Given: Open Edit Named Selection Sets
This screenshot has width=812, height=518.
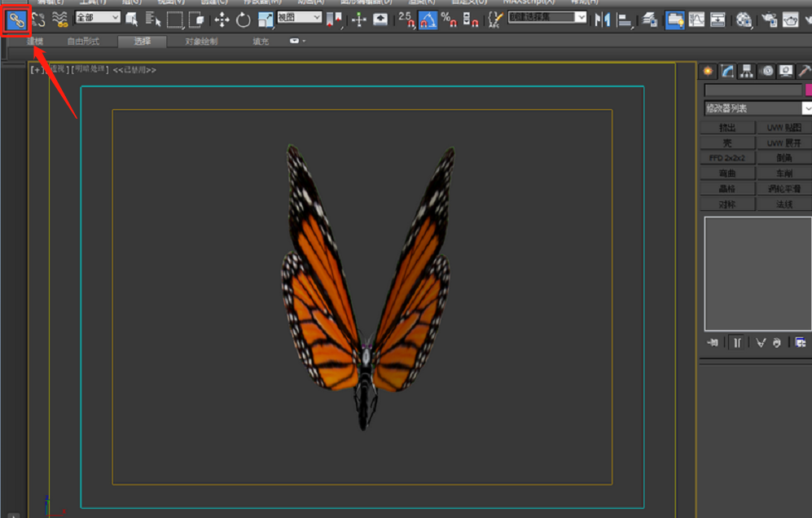Looking at the screenshot, I should 495,20.
